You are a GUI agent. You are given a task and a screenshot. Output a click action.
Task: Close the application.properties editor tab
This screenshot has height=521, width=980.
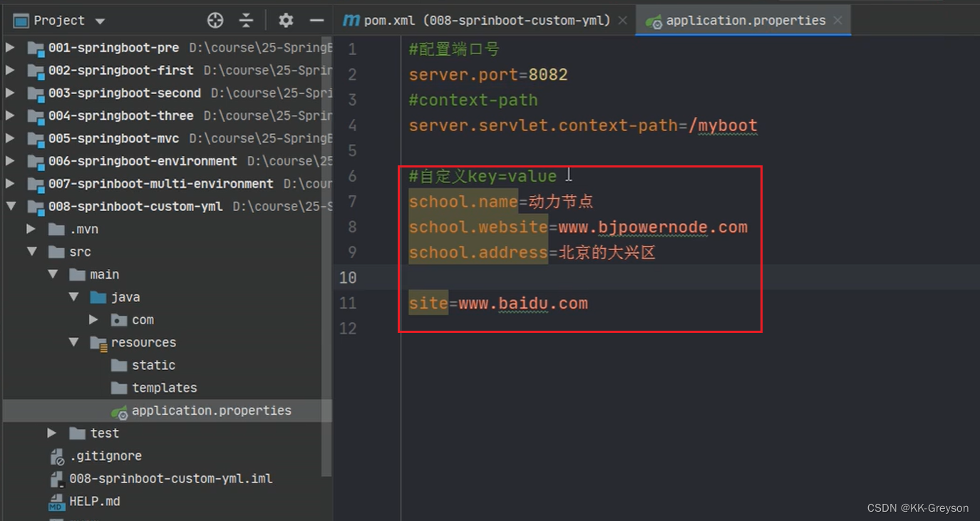click(837, 21)
